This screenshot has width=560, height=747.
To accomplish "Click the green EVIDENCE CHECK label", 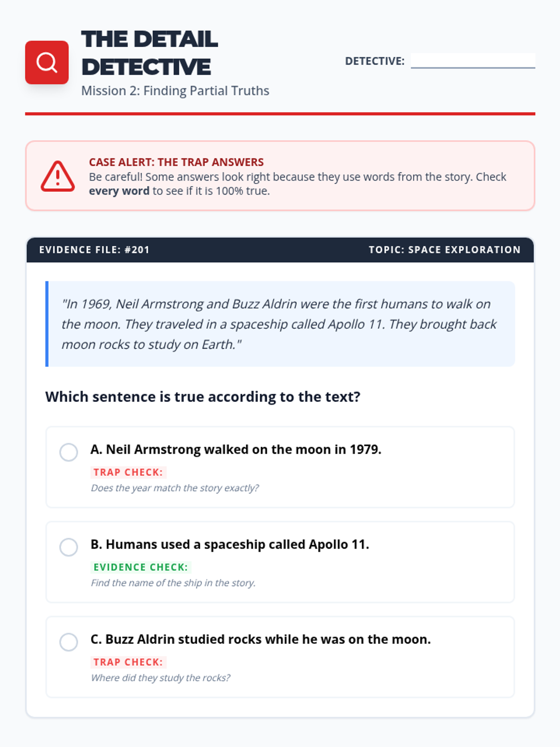I will point(140,567).
